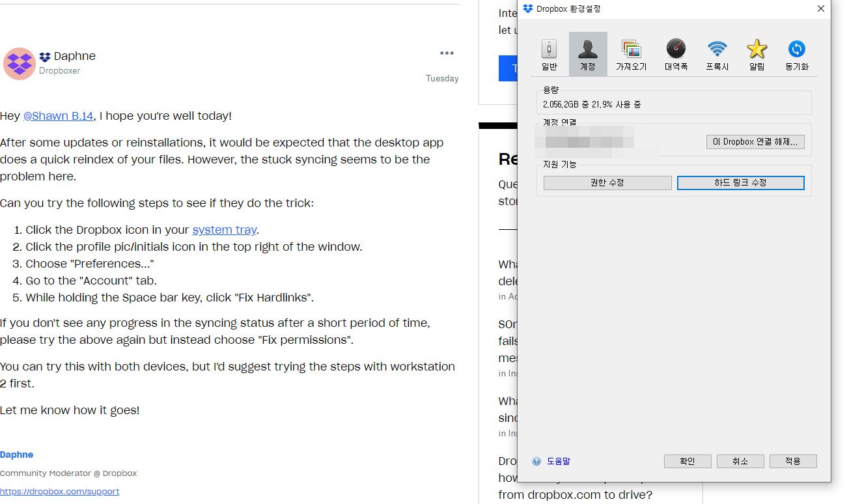Click 이 Dropbox 연결 해제 unlink button

[756, 141]
